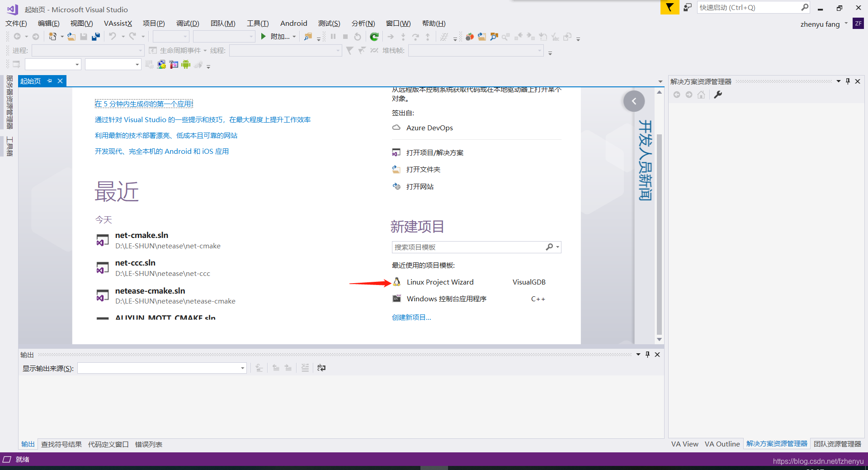
Task: Open the 调试(D) menu
Action: click(x=188, y=24)
